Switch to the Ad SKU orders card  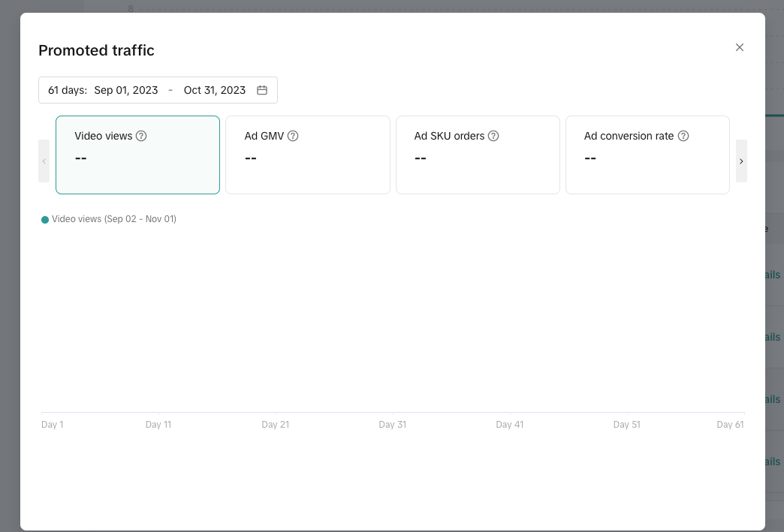[x=478, y=165]
